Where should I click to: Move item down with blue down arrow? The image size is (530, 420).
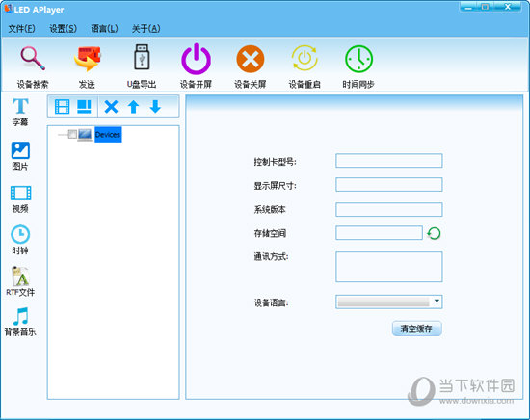pyautogui.click(x=155, y=107)
